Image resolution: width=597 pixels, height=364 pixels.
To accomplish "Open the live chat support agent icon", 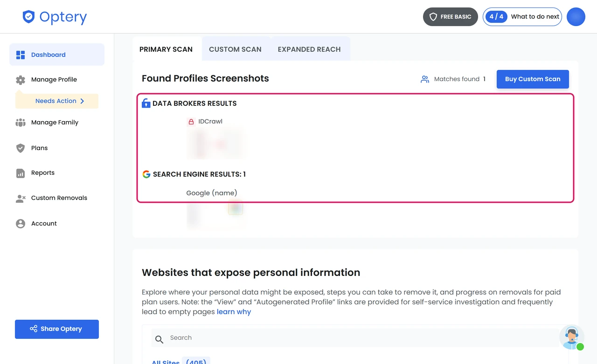I will point(572,337).
